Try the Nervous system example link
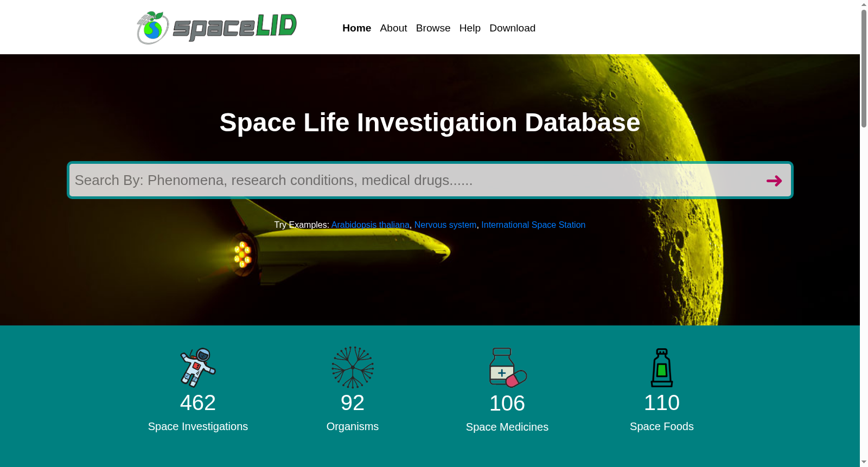The image size is (868, 467). (445, 225)
